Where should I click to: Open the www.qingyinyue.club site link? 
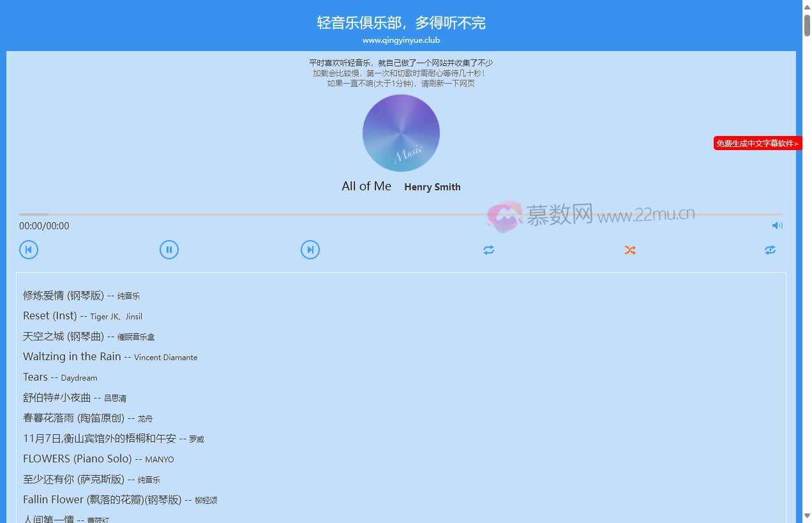[401, 40]
